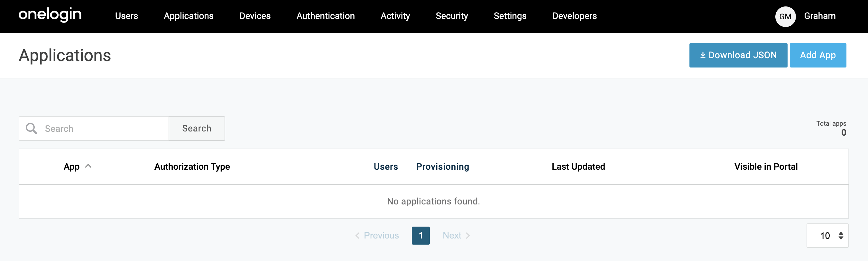The height and width of the screenshot is (261, 868).
Task: Open the Applications menu in navigation bar
Action: 188,16
